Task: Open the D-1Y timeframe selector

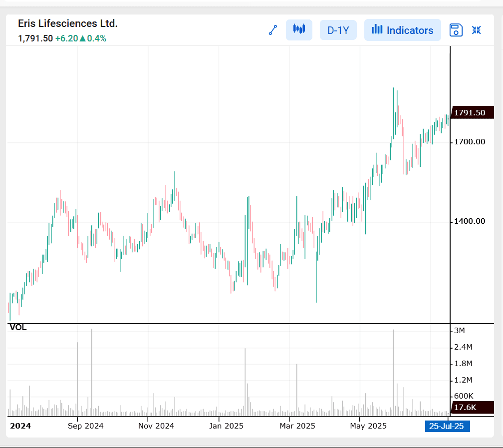Action: [338, 30]
